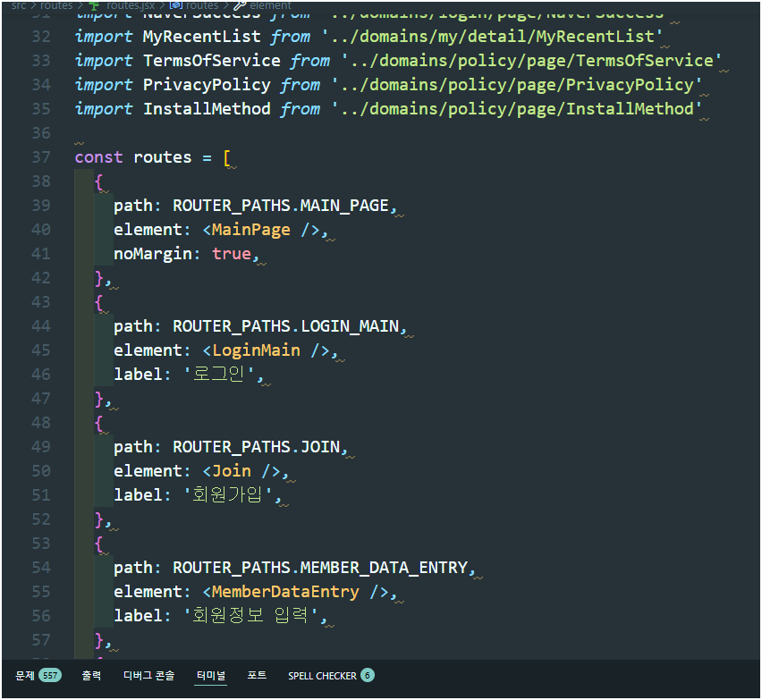Screen dimensions: 762x700
Task: Click ROUTER_PATHS.JOIN on line 49
Action: click(x=256, y=447)
